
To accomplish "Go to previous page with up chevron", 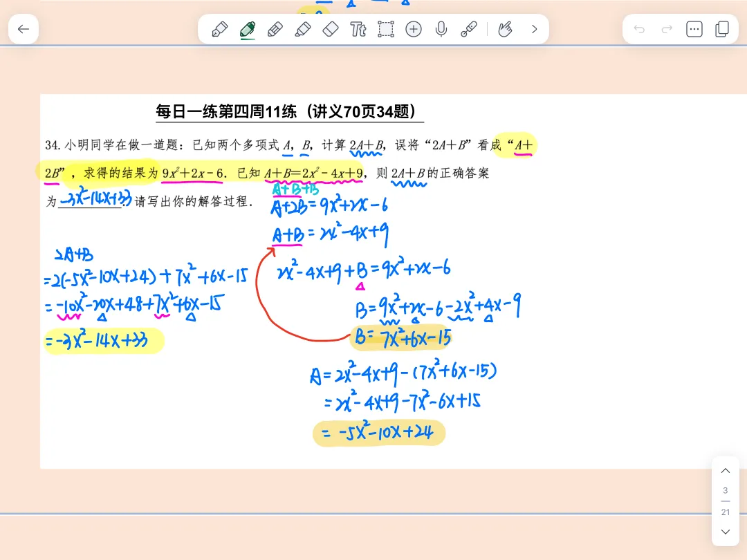I will (726, 471).
